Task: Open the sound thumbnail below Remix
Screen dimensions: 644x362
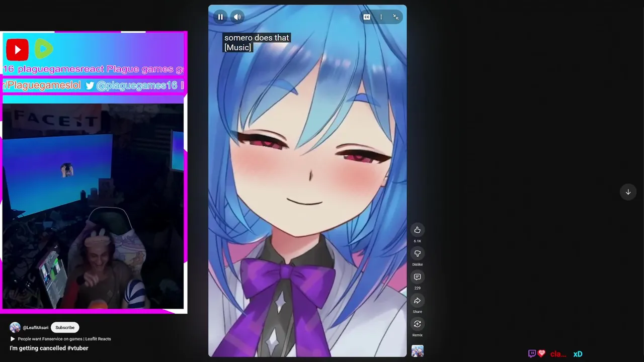Action: [x=418, y=351]
